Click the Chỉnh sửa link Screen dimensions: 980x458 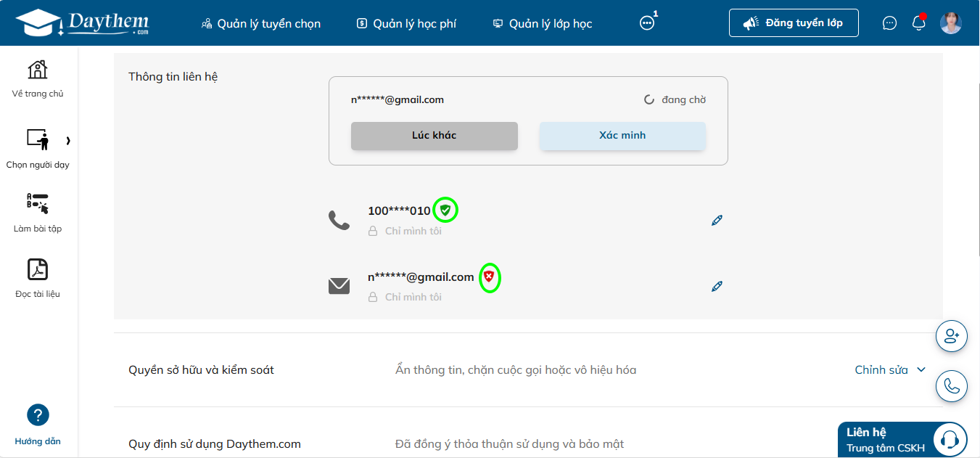881,370
